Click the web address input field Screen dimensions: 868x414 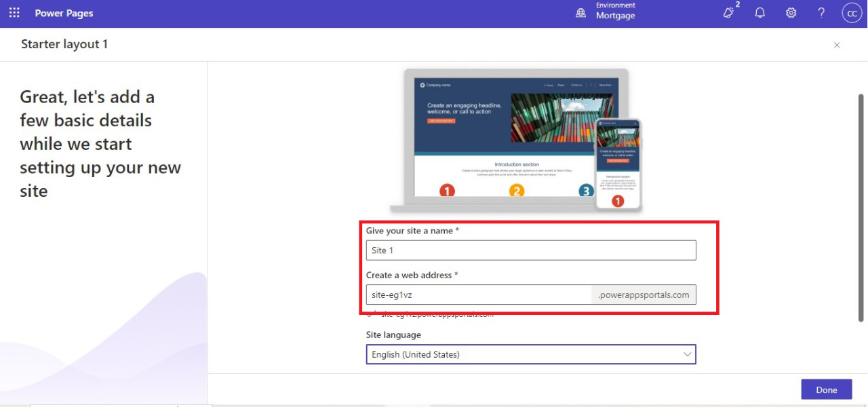tap(479, 295)
